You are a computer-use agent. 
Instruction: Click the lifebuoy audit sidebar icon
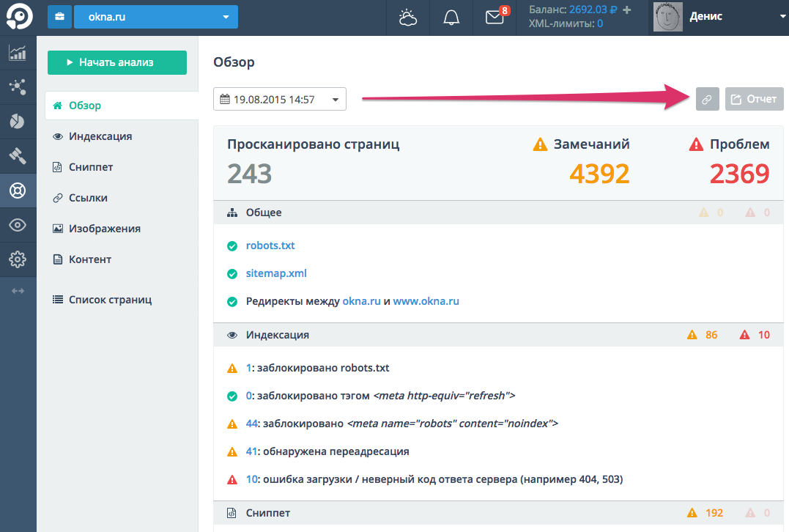point(18,191)
